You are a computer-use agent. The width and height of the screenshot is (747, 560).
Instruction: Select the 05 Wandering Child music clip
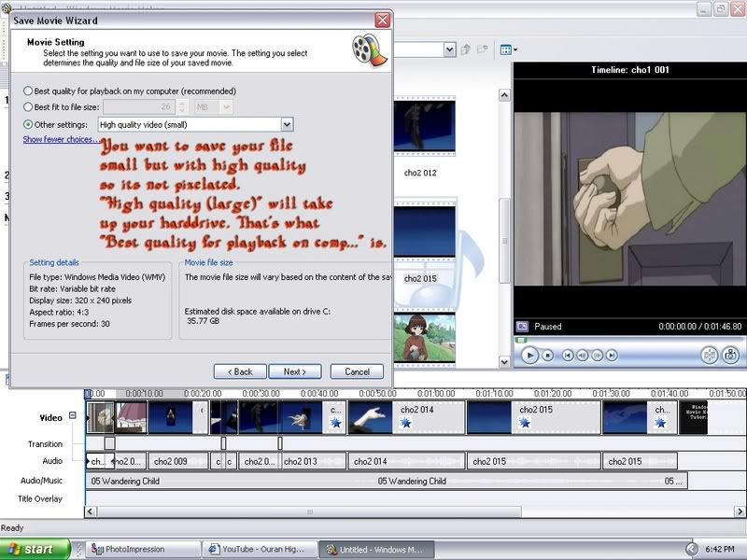pos(387,482)
